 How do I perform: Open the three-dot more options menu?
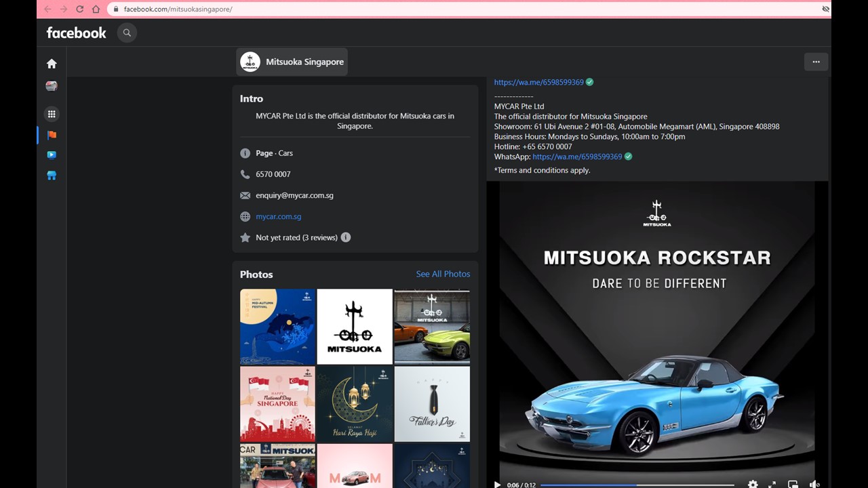pos(816,62)
